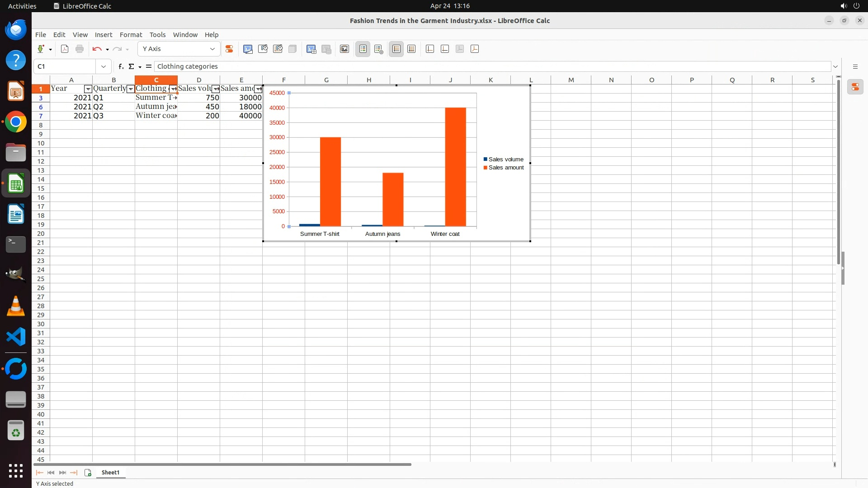Click the orange Sales amount legend swatch

[486, 168]
